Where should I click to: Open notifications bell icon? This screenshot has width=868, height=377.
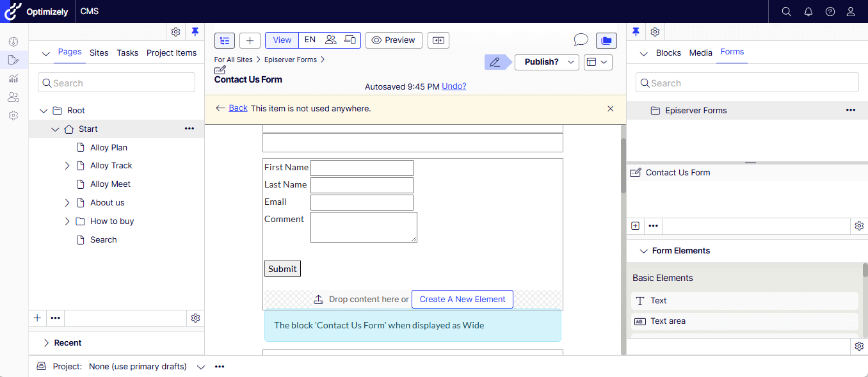pyautogui.click(x=808, y=12)
